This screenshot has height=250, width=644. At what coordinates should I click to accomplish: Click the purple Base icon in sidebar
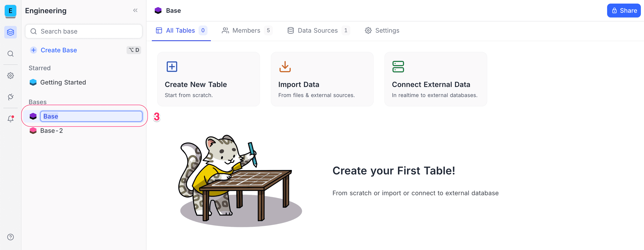click(x=33, y=116)
